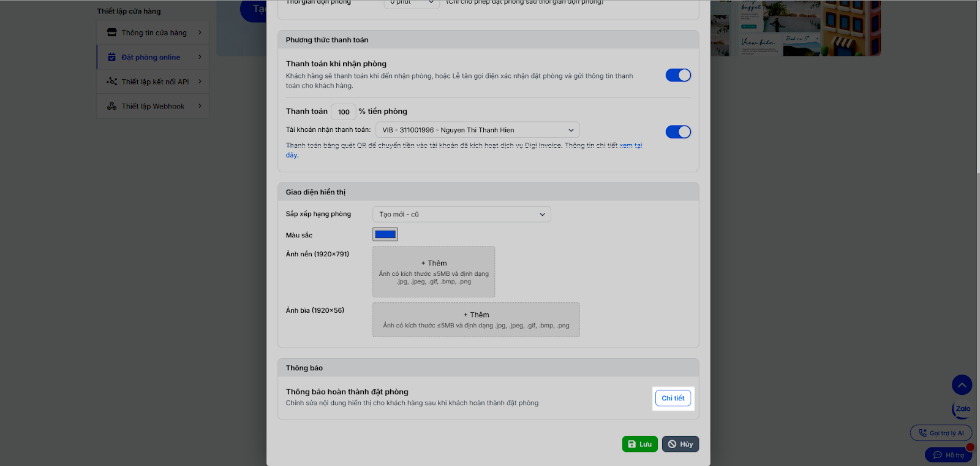The height and width of the screenshot is (466, 980).
Task: Open the Tài khoản nhận thanh toán dropdown
Action: tap(477, 130)
